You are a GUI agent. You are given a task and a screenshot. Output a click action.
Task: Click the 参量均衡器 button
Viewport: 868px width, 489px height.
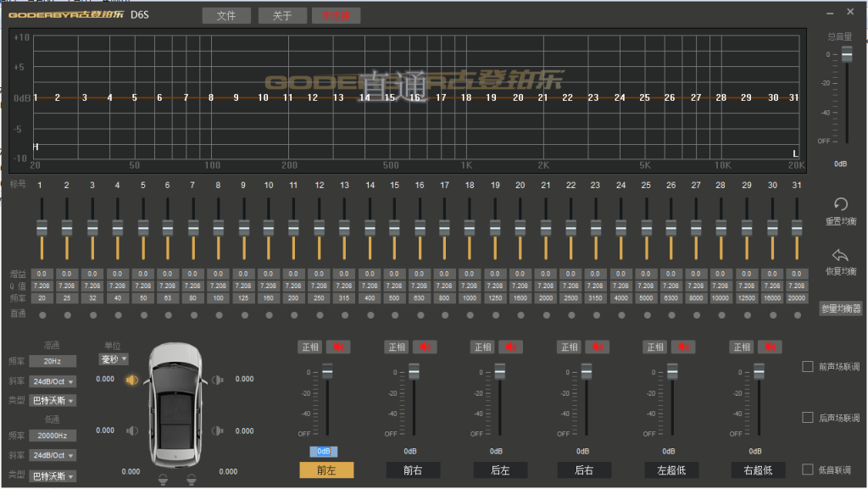coord(840,308)
